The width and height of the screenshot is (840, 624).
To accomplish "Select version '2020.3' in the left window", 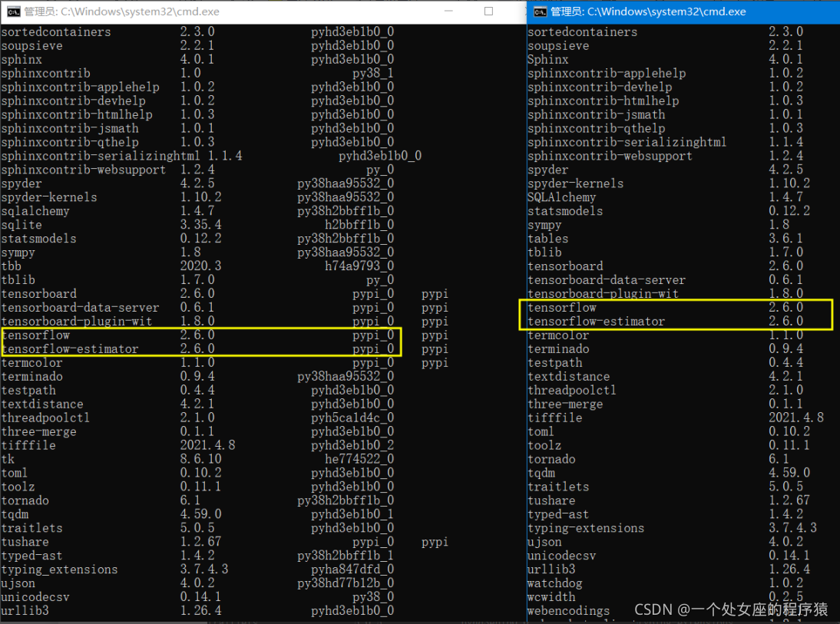I will 201,266.
